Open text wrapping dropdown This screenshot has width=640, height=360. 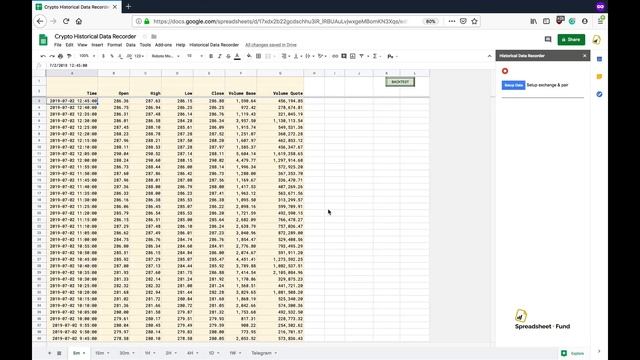pos(309,56)
